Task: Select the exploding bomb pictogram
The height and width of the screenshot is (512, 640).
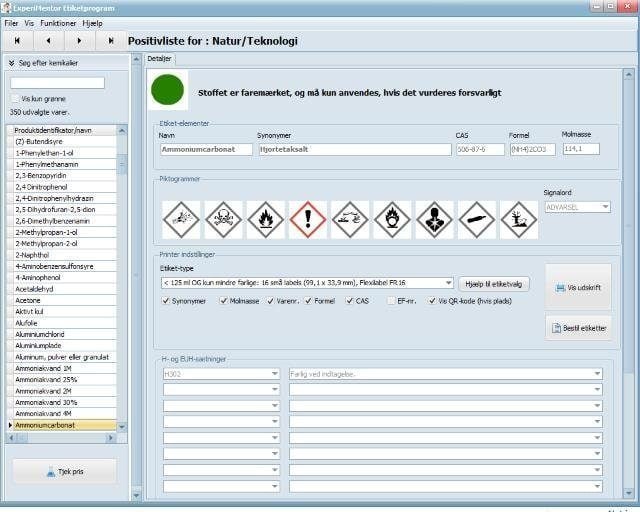Action: click(x=181, y=220)
